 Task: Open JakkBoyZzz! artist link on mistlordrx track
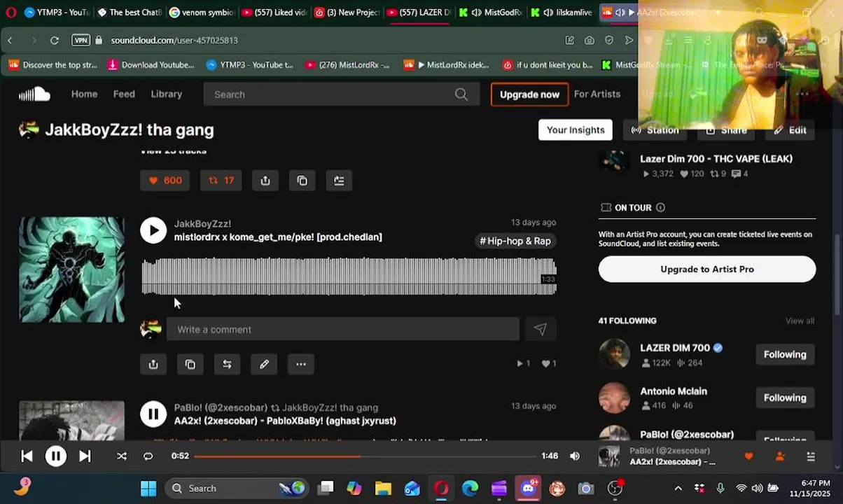tap(202, 224)
